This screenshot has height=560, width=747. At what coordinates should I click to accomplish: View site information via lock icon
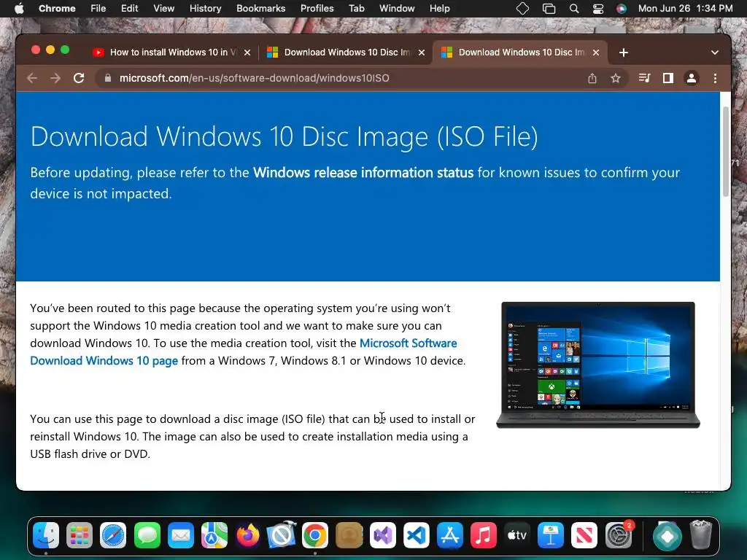pyautogui.click(x=108, y=78)
